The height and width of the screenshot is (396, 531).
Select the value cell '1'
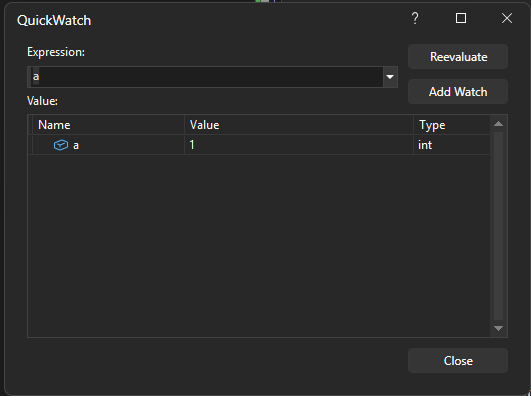coord(299,145)
